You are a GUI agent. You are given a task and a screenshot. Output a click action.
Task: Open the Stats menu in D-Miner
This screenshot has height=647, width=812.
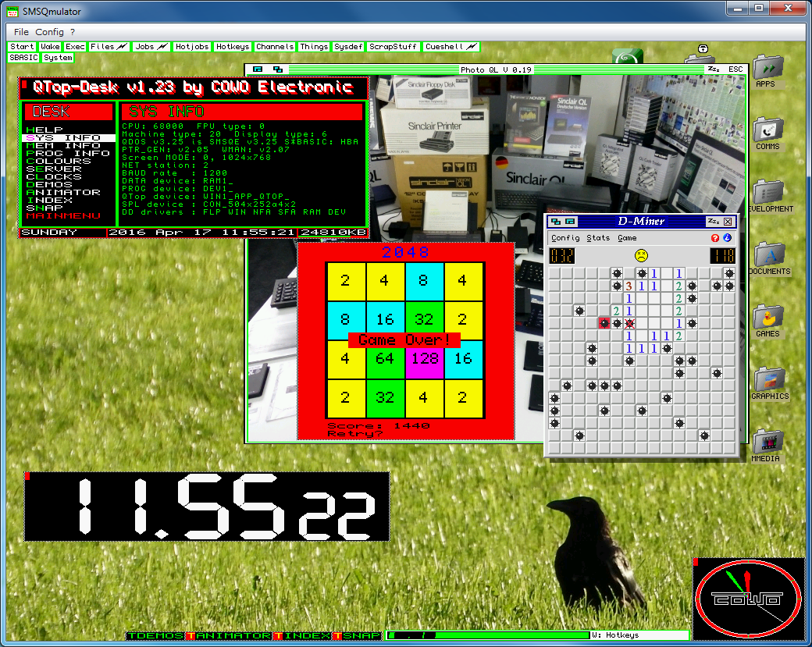click(x=598, y=237)
